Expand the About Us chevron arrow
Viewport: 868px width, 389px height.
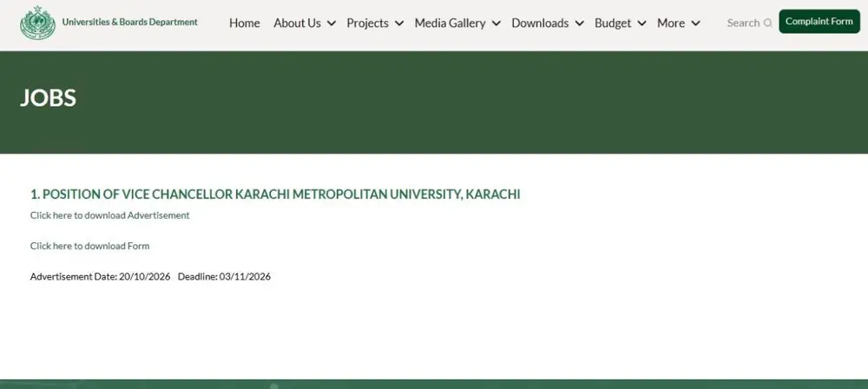[331, 23]
